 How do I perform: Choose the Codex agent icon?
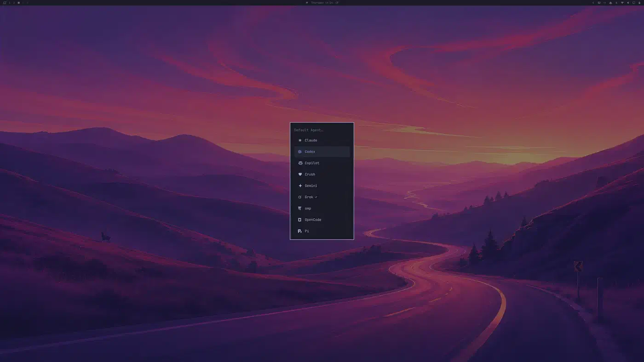(x=300, y=152)
